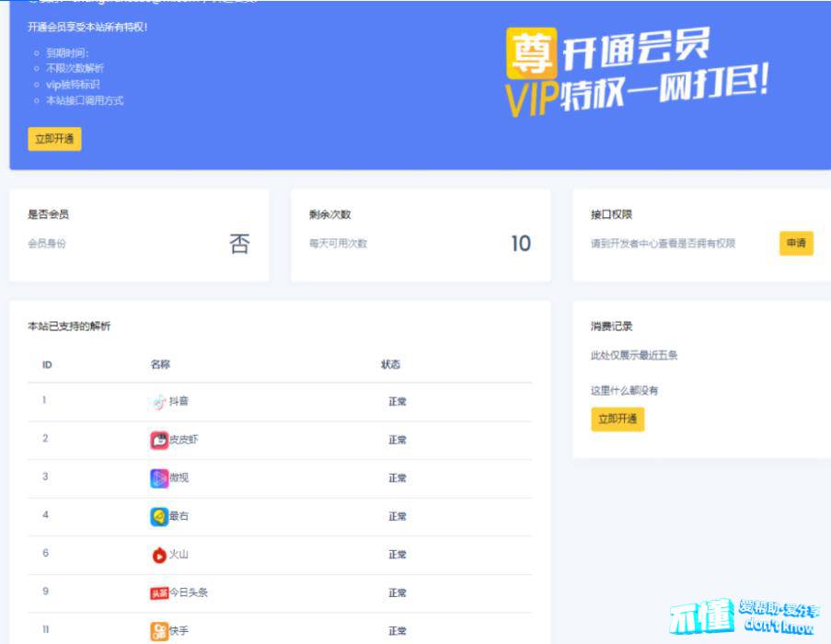The image size is (831, 644).
Task: Click 立即开通 button in blue banner
Action: pyautogui.click(x=54, y=139)
